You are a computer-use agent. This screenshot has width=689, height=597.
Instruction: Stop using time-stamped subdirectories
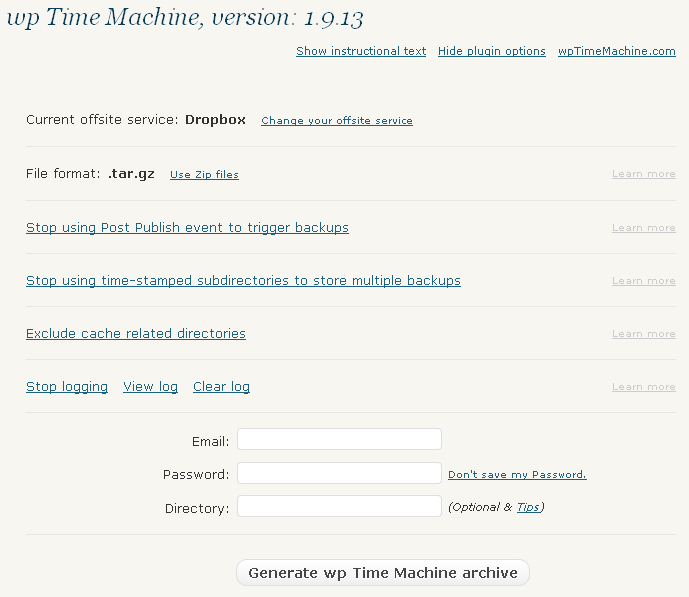[243, 281]
